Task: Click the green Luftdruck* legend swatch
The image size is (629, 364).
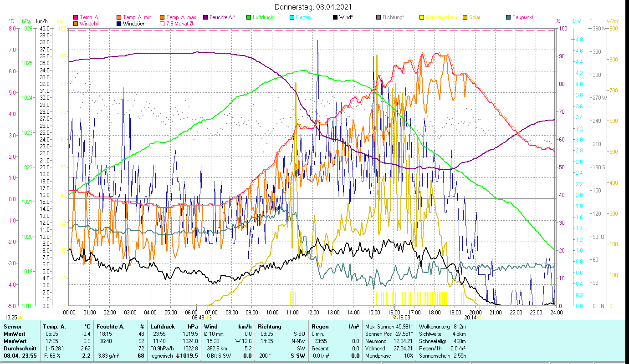Action: pyautogui.click(x=249, y=17)
